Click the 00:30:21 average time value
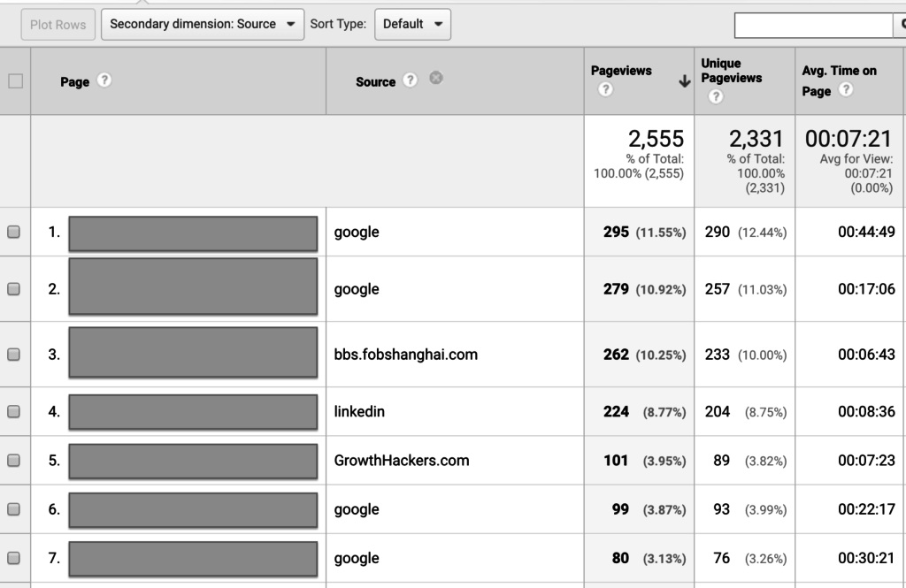The width and height of the screenshot is (906, 588). tap(867, 558)
